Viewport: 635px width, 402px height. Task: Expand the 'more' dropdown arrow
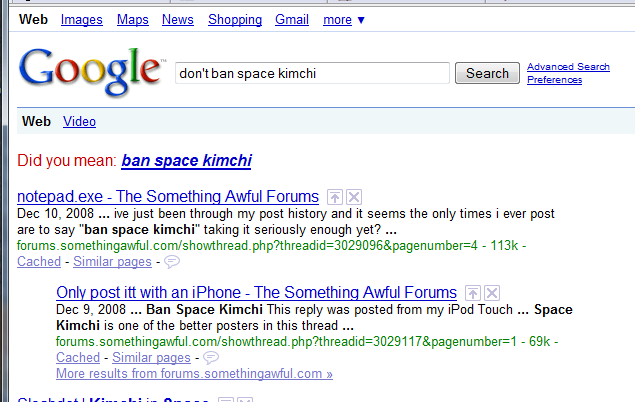(361, 20)
